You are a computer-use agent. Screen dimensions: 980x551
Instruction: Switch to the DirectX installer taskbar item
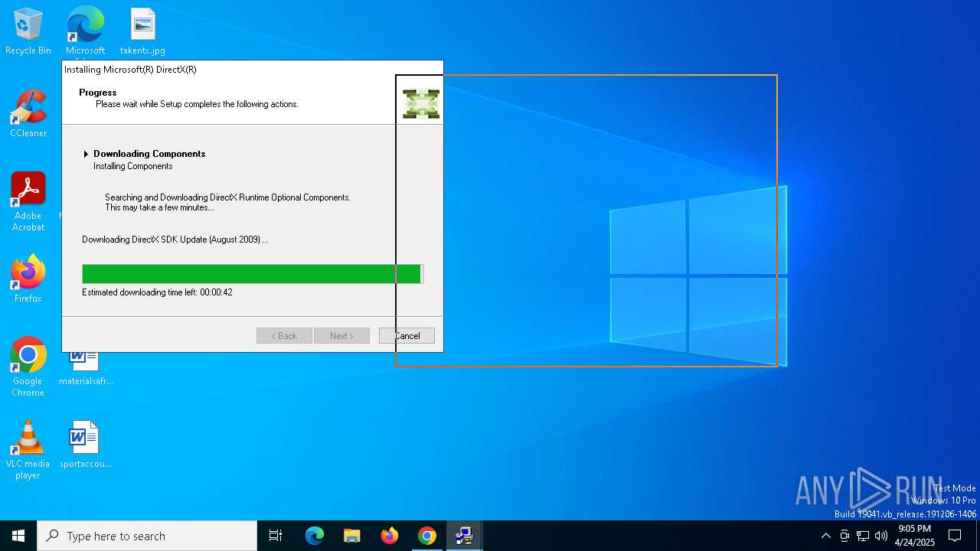(464, 536)
